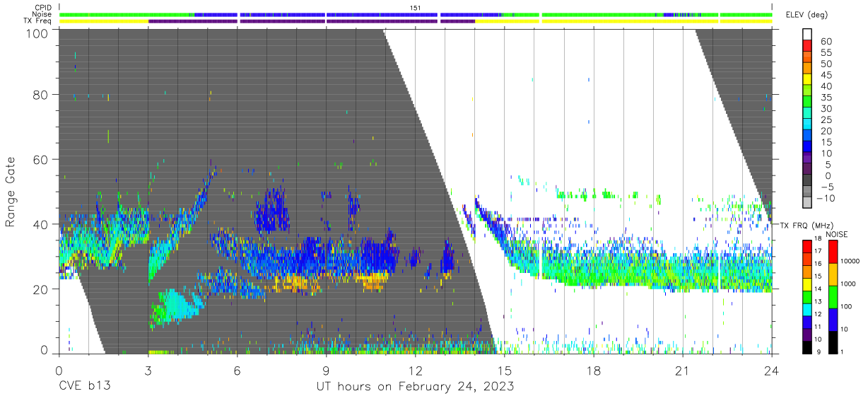Screen dimensions: 868x401
Task: Click the 3 hour tick label on time axis
Action: [148, 371]
